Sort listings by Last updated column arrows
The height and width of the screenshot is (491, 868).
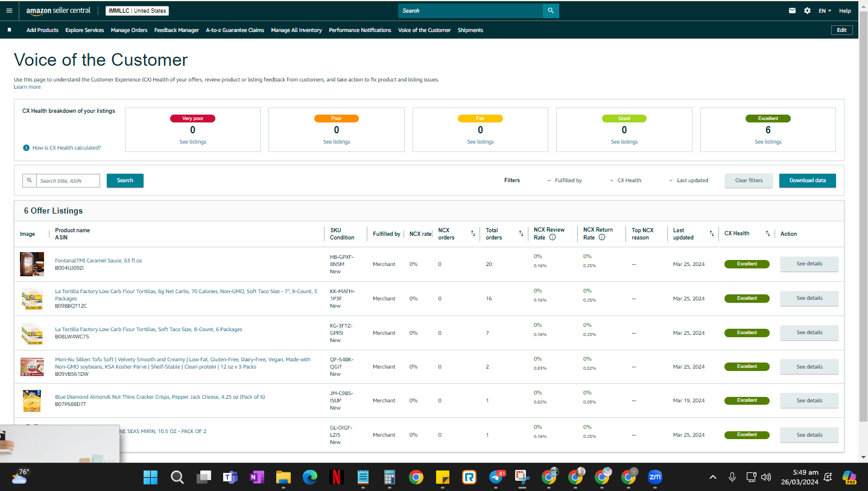[x=711, y=233]
